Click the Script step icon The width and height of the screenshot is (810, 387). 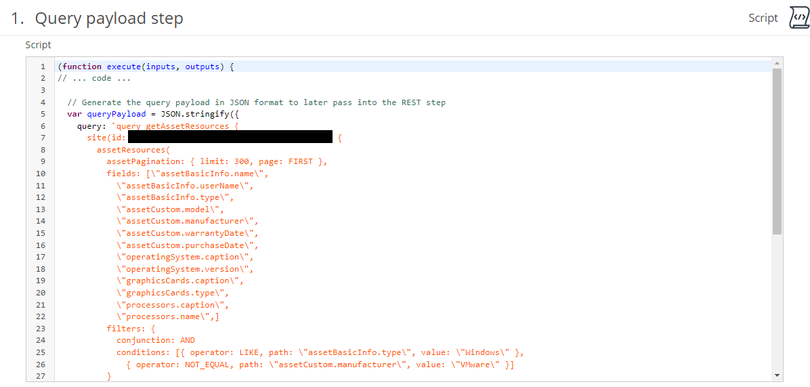(799, 18)
